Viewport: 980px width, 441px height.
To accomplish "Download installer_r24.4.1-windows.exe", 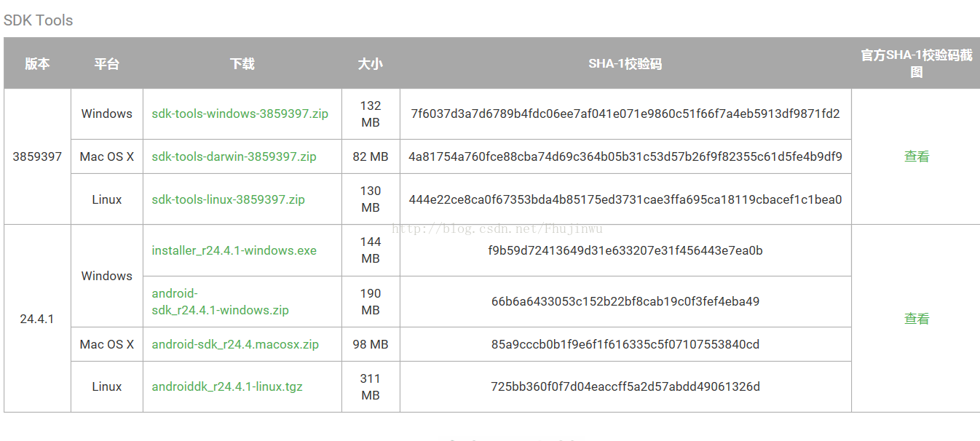I will tap(234, 250).
